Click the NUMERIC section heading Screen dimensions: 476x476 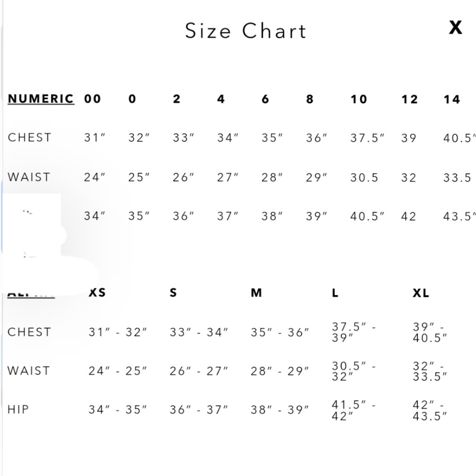(41, 99)
